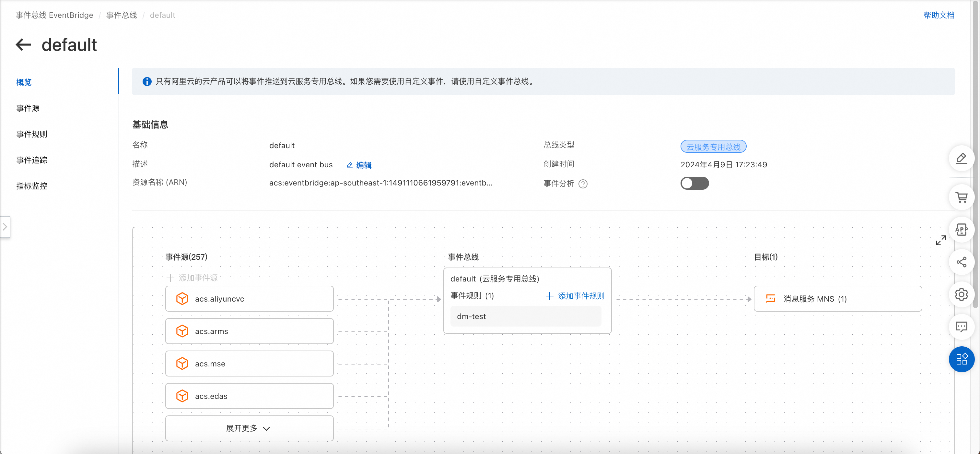Image resolution: width=980 pixels, height=454 pixels.
Task: Click default (云服务专用总线) bus title
Action: pyautogui.click(x=495, y=279)
